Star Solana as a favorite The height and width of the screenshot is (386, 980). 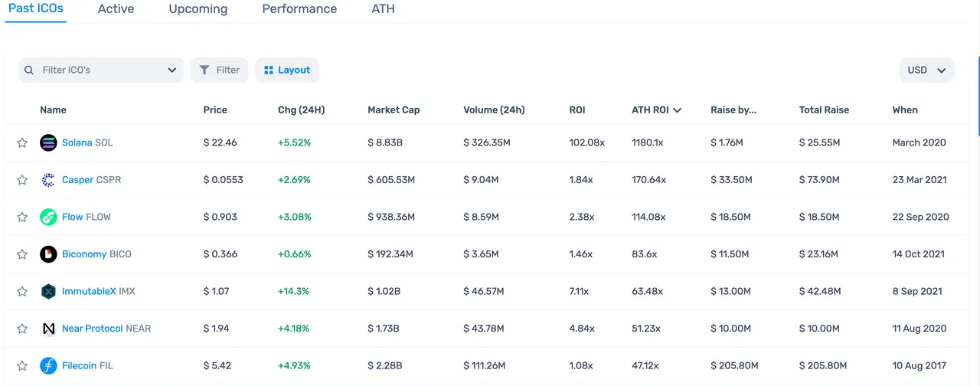pos(22,142)
